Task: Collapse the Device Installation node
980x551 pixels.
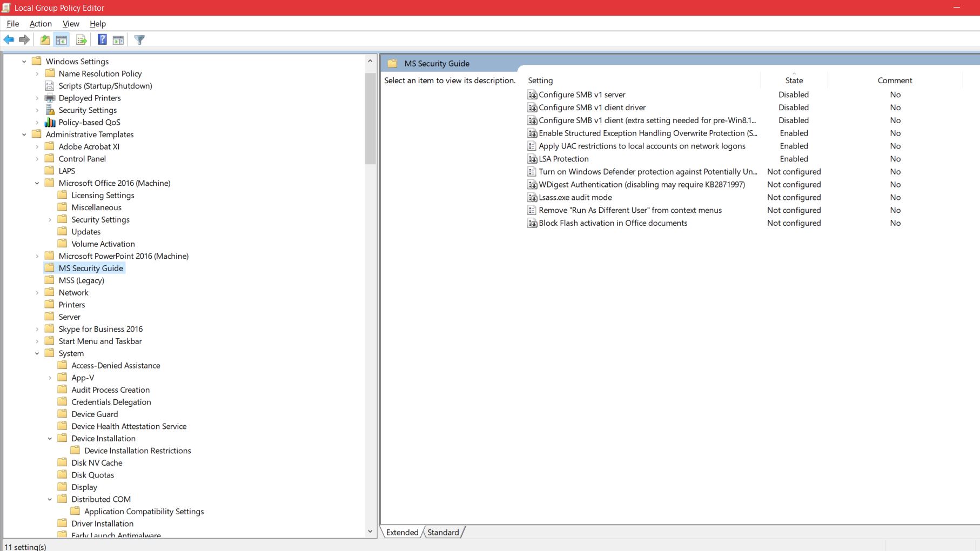Action: (50, 439)
